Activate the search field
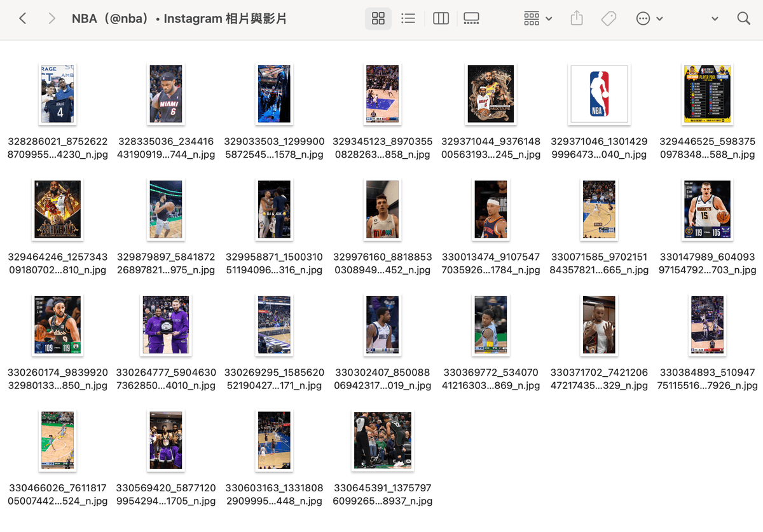 click(x=743, y=18)
